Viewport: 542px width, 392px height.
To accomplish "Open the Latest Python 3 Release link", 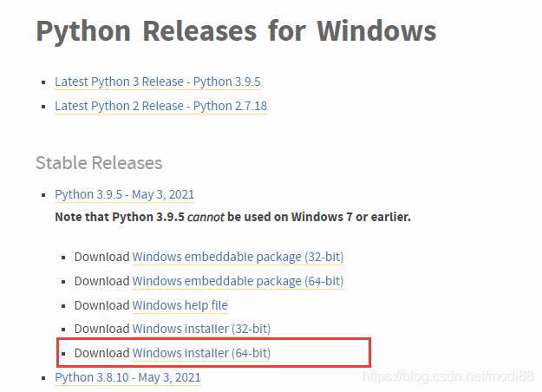I will pyautogui.click(x=157, y=82).
